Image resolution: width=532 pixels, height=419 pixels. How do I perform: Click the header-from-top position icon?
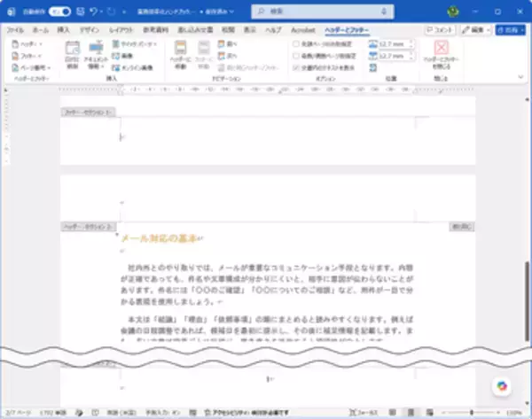click(x=373, y=44)
